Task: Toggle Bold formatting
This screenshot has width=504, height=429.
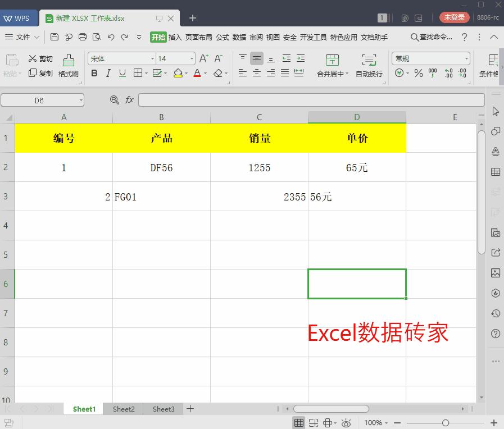Action: pos(94,73)
